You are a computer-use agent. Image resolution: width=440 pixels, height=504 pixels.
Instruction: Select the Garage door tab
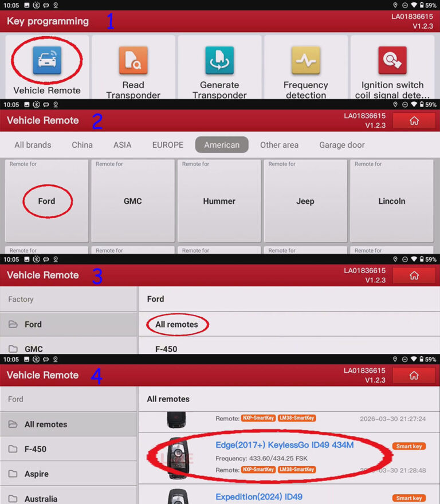342,145
